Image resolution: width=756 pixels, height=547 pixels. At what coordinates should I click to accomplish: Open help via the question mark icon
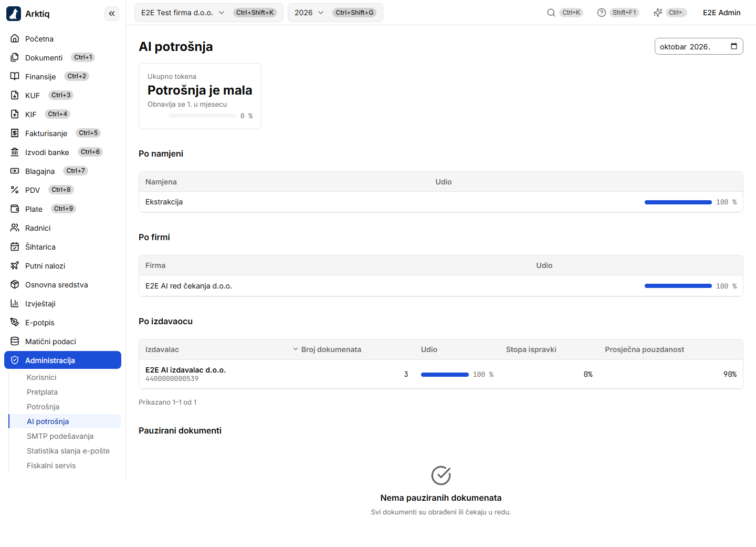(x=602, y=13)
